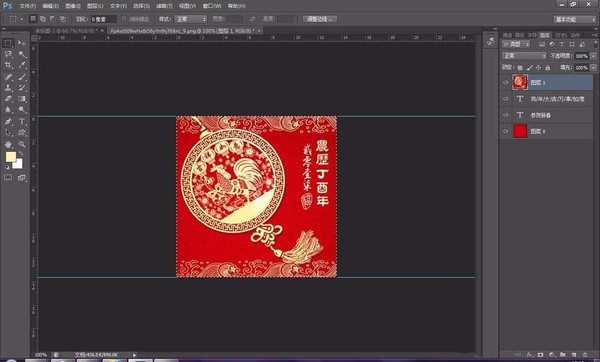Select the Horizontal Type tool
This screenshot has width=600, height=362.
click(22, 122)
